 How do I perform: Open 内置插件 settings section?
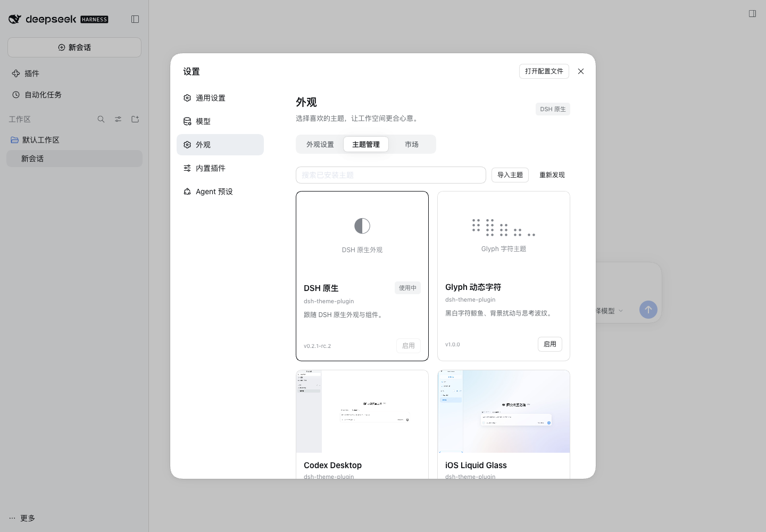220,168
